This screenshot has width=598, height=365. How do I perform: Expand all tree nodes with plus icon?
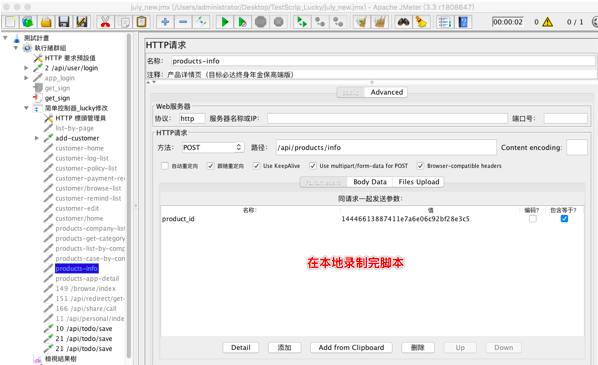(165, 22)
